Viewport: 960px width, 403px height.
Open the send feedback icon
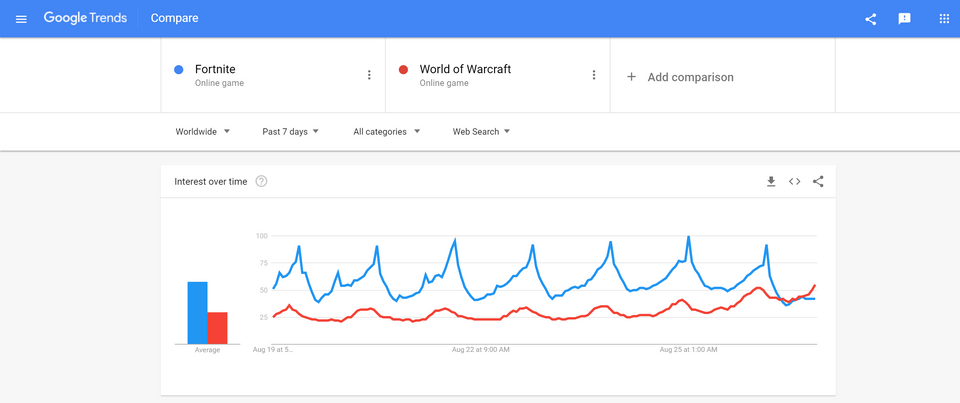[x=904, y=19]
